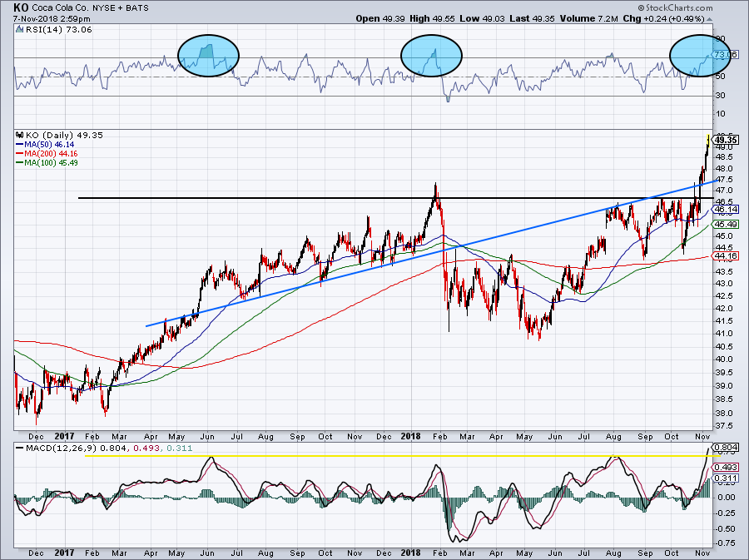Click the Last 49.35 value in header
The height and width of the screenshot is (560, 749).
532,18
